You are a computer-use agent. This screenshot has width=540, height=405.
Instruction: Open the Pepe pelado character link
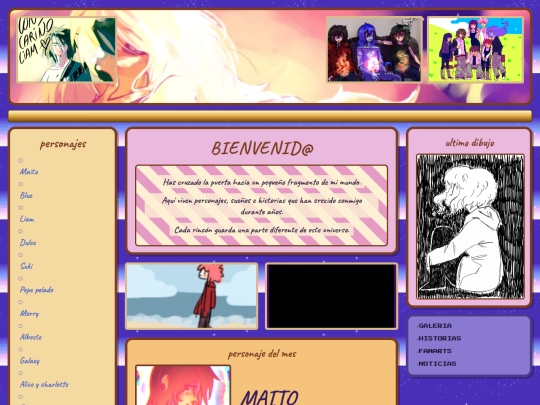pyautogui.click(x=37, y=290)
